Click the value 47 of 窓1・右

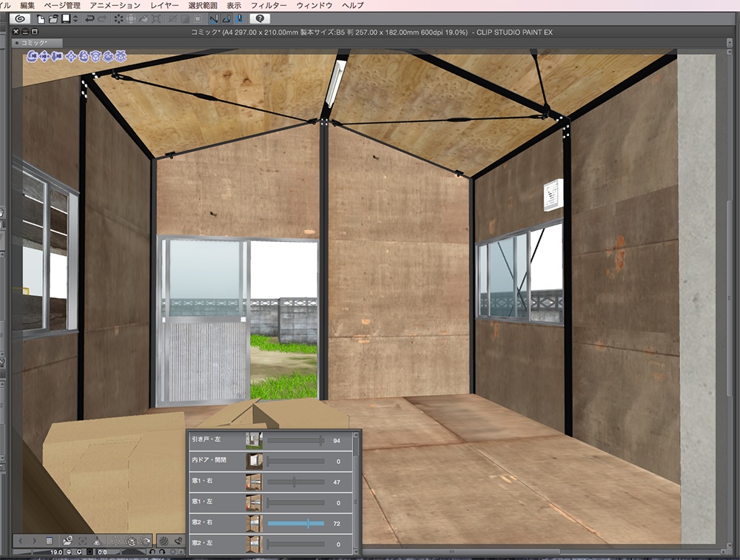337,482
